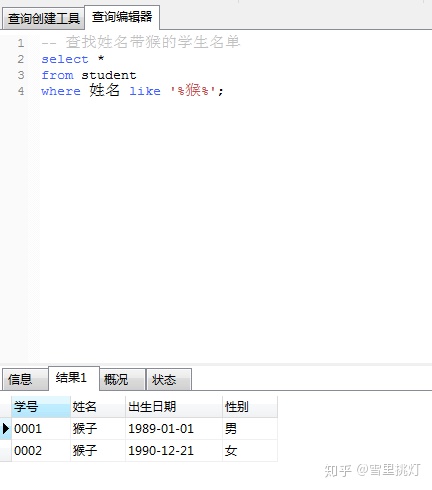Click line number 4 in the gutter
The width and height of the screenshot is (432, 490).
point(21,91)
